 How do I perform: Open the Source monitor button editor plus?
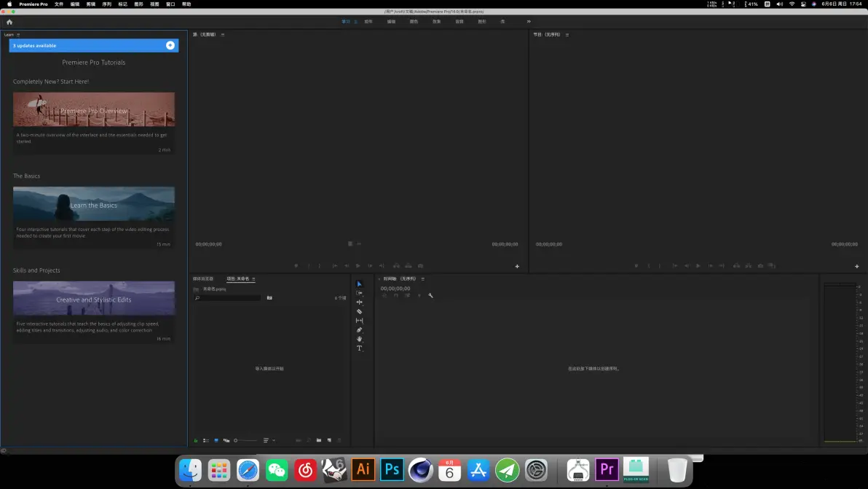coord(517,267)
